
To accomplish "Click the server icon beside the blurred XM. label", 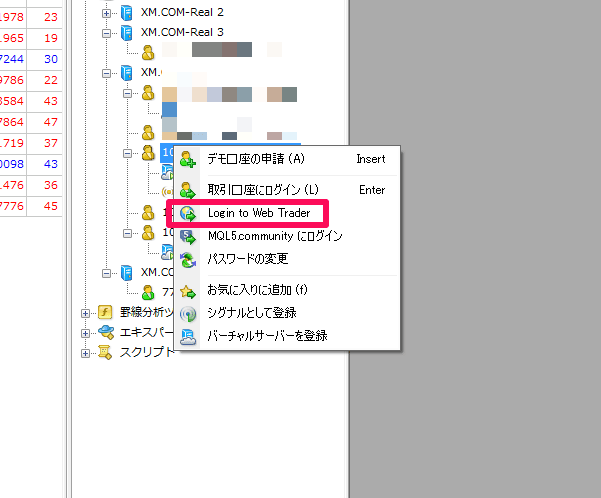I will click(x=127, y=72).
